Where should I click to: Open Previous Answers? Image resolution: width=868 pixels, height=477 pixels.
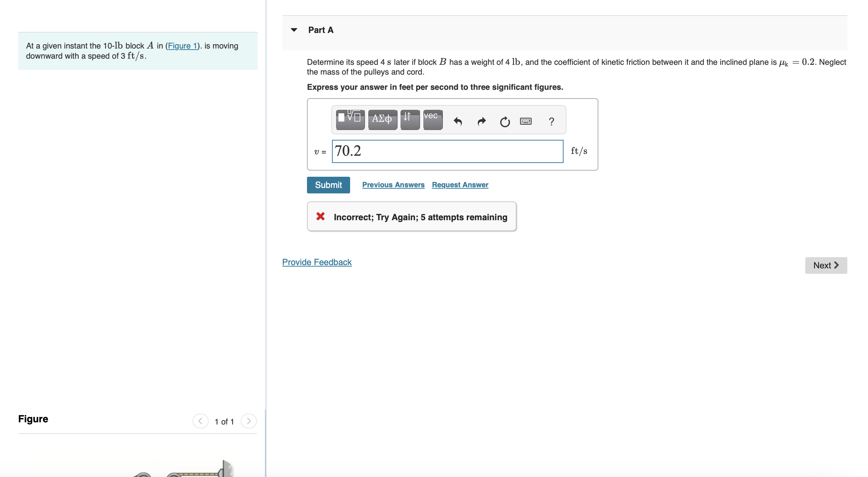point(393,185)
